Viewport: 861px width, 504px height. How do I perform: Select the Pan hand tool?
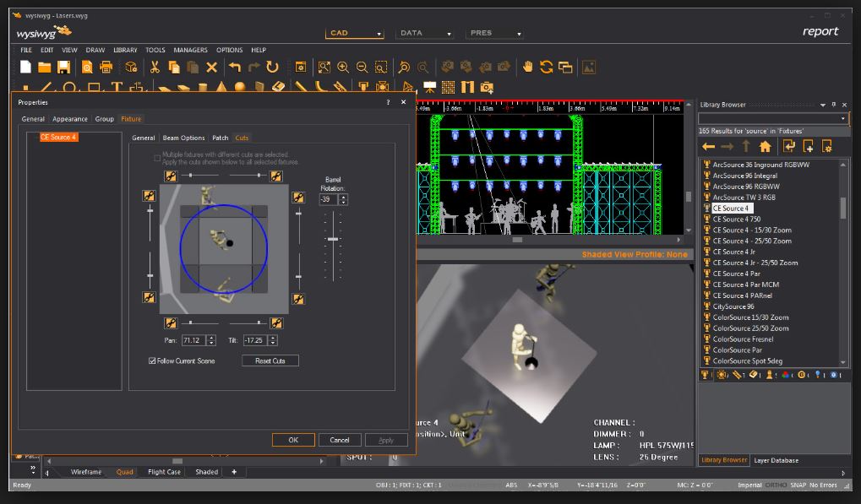pos(528,67)
